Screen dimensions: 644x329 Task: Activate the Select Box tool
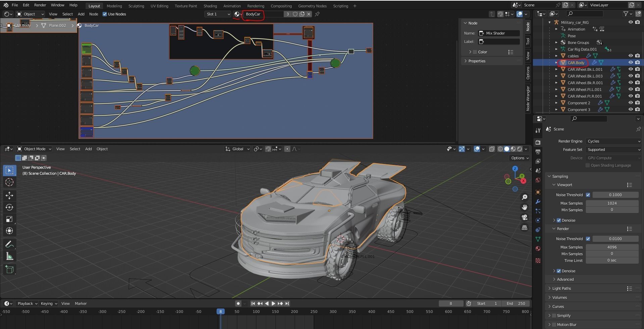pos(9,170)
